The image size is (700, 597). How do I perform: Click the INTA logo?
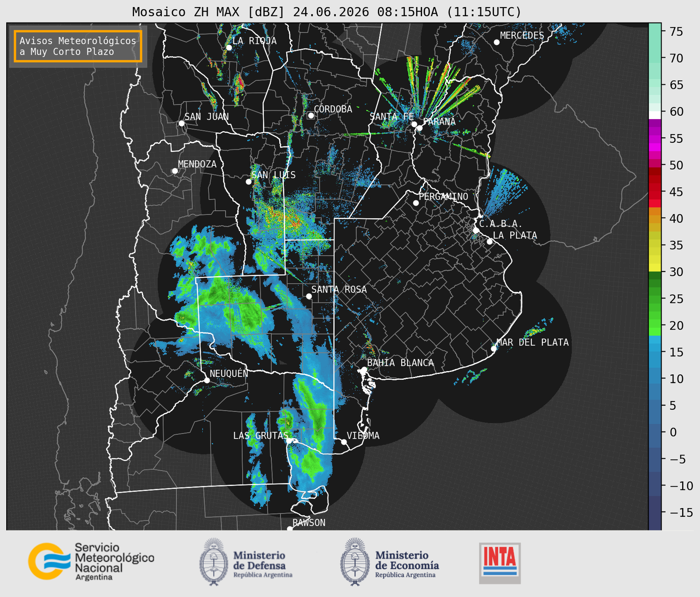pyautogui.click(x=500, y=563)
